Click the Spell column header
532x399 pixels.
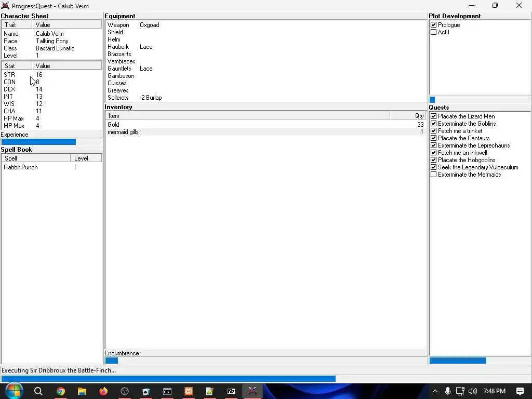click(x=36, y=158)
